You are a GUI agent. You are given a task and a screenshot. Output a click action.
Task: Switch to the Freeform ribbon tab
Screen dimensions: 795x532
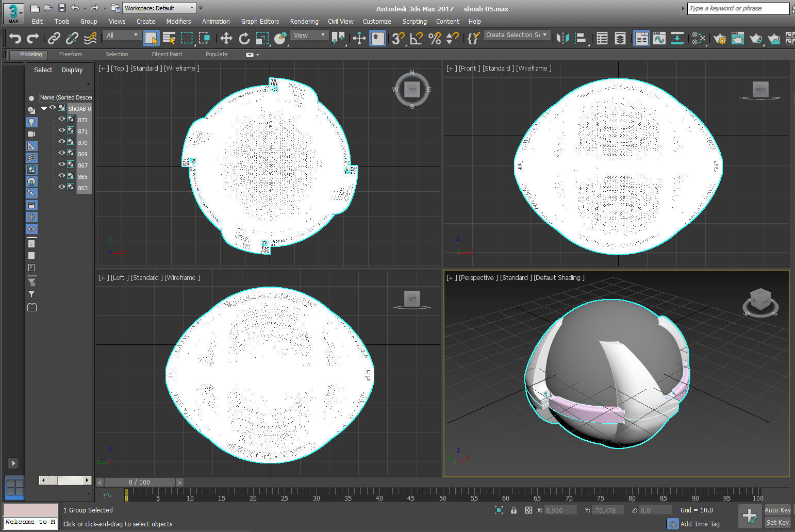tap(71, 54)
